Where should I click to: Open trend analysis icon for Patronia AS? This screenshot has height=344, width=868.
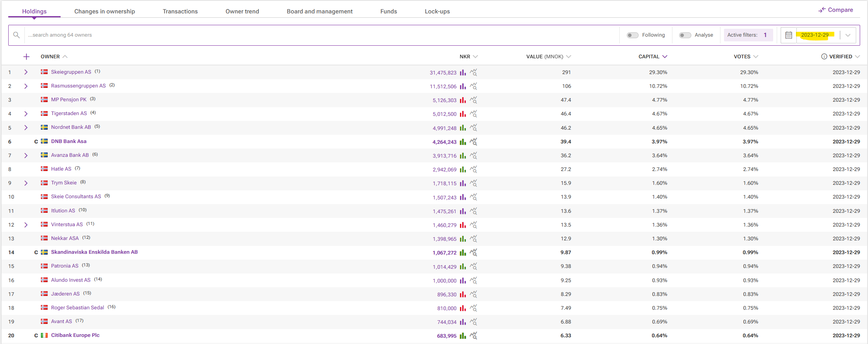473,266
